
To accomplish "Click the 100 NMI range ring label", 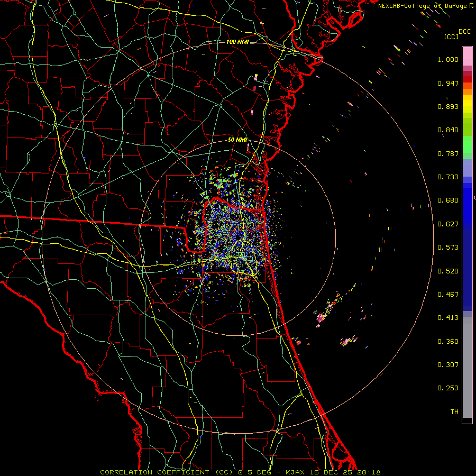I will tap(237, 42).
